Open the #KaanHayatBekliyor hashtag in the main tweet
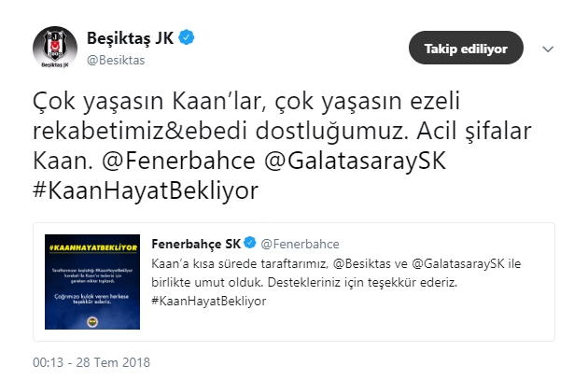This screenshot has width=588, height=380. click(146, 191)
